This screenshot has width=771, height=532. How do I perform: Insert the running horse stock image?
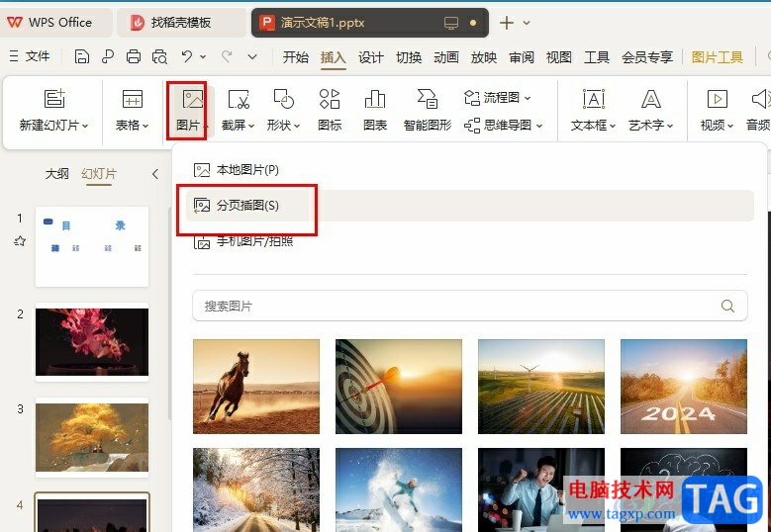click(256, 387)
